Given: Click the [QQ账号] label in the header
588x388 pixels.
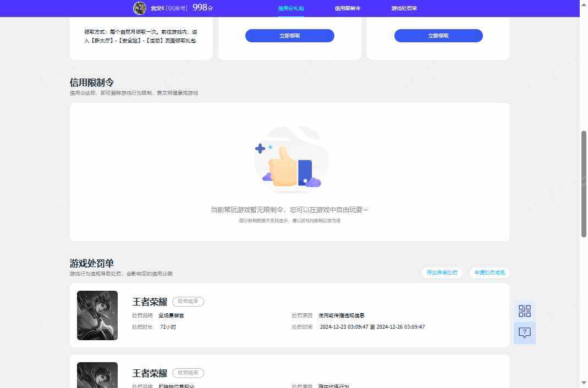Looking at the screenshot, I should (176, 8).
